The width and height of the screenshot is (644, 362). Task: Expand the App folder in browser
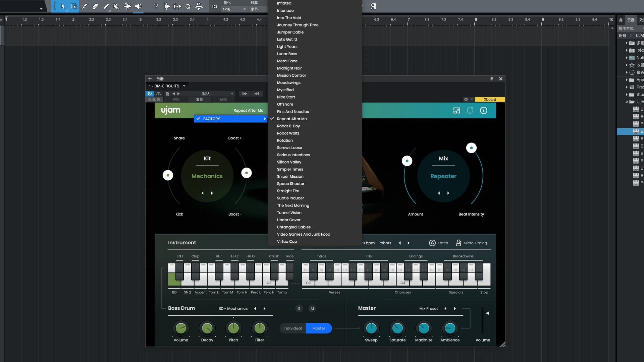[627, 80]
